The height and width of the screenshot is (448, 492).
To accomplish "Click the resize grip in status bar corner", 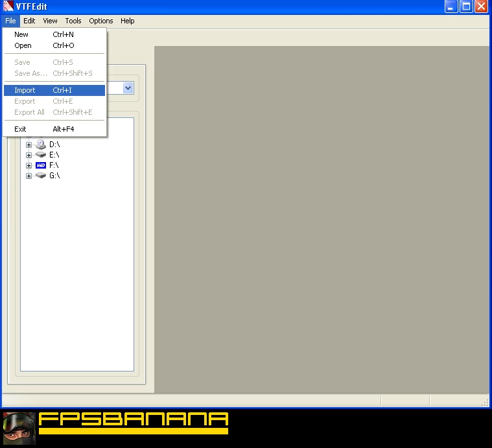I will 486,403.
